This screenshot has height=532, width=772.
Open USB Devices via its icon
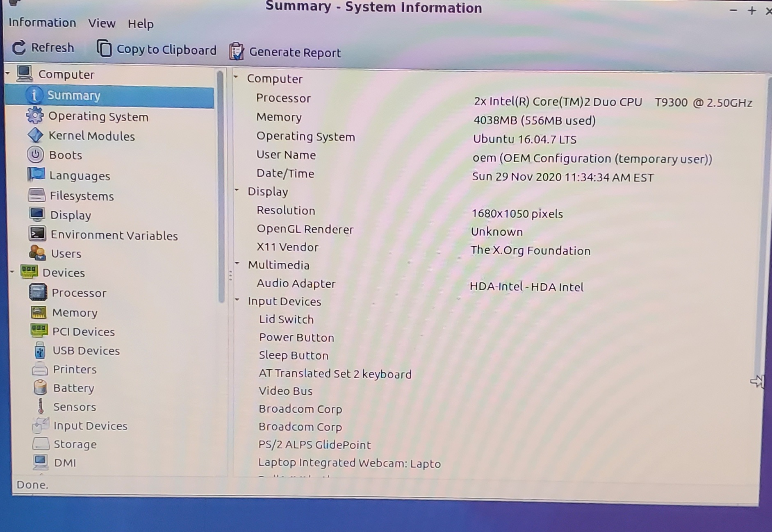[x=40, y=350]
